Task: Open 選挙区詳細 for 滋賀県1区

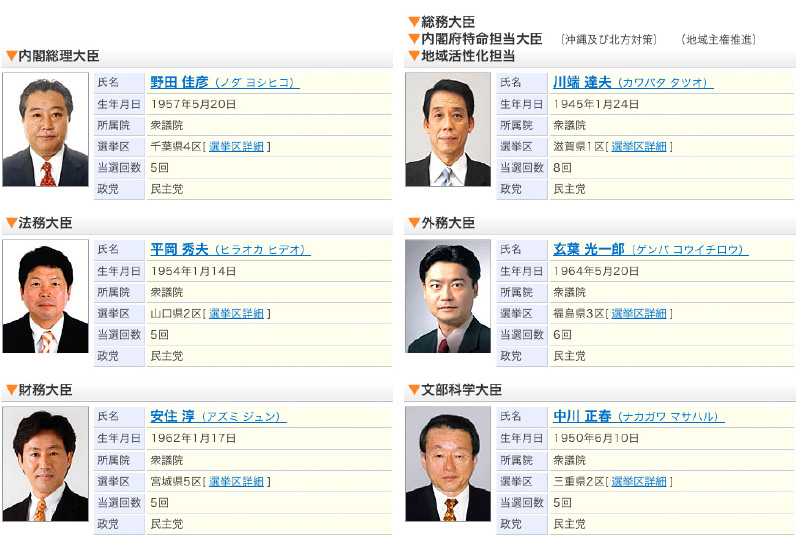Action: (639, 146)
